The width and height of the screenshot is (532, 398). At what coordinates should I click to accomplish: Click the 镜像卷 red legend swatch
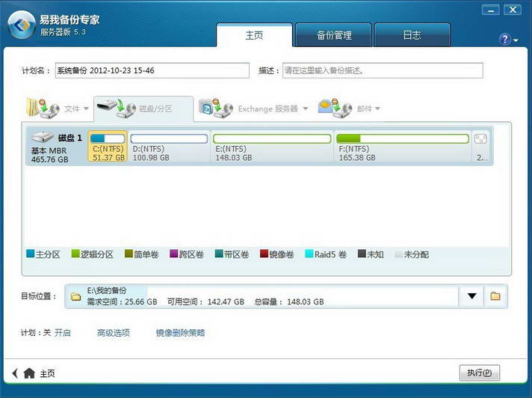[264, 254]
